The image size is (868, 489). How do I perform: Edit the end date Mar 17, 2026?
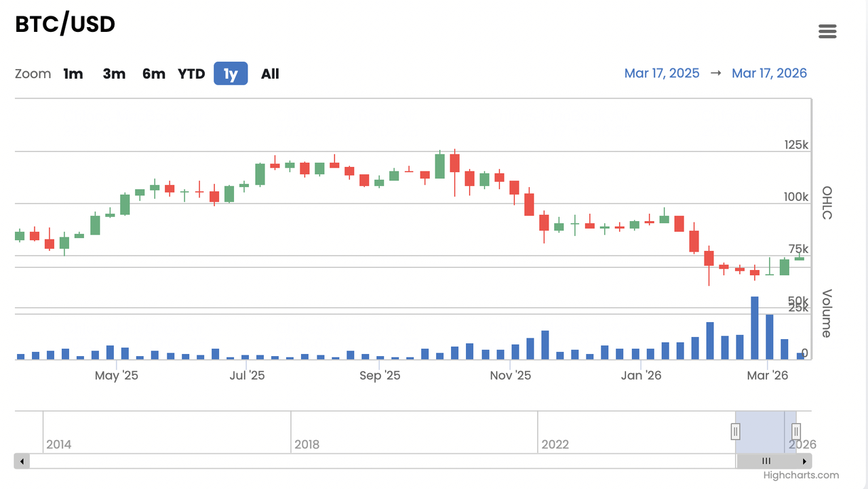[769, 73]
